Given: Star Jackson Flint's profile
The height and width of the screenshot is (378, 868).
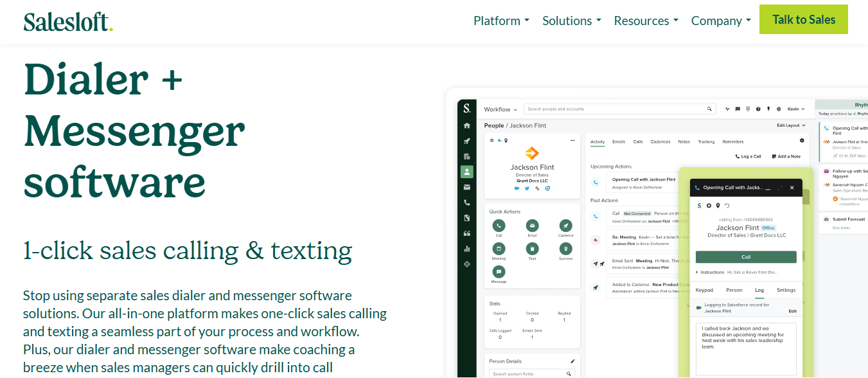Looking at the screenshot, I should (492, 140).
